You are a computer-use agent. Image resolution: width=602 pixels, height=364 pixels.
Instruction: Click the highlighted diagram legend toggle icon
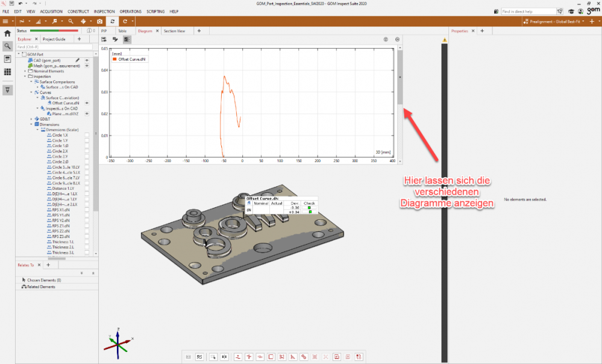(127, 39)
